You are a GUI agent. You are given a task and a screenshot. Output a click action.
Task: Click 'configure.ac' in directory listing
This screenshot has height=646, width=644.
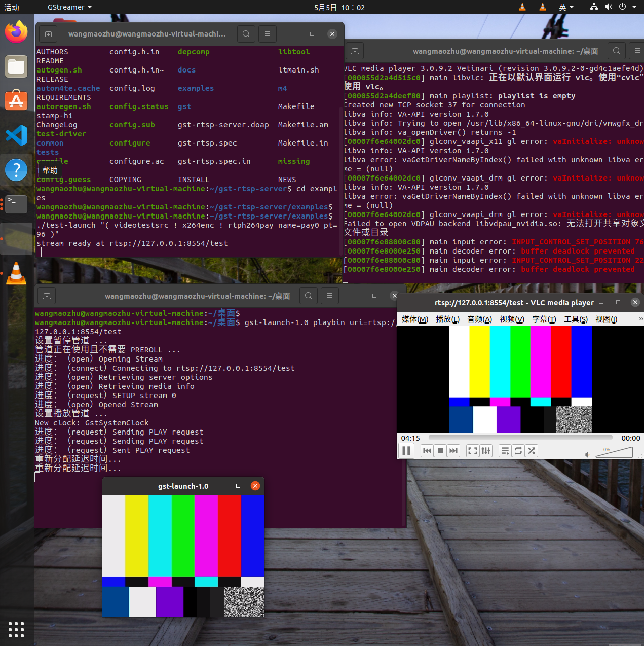137,161
